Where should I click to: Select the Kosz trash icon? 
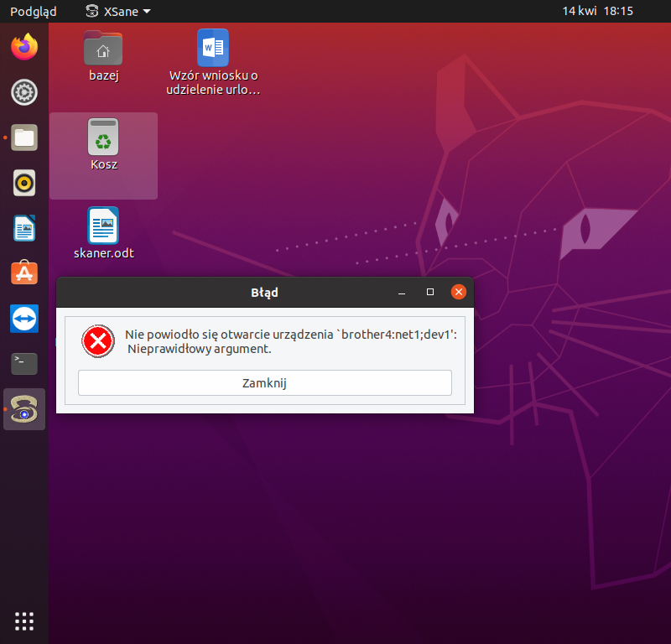[x=103, y=137]
